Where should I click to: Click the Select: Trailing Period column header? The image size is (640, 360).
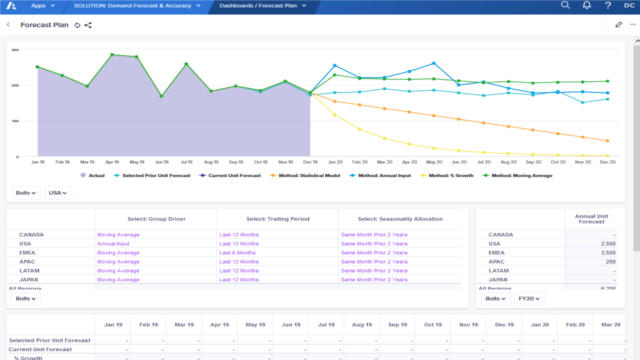point(278,219)
